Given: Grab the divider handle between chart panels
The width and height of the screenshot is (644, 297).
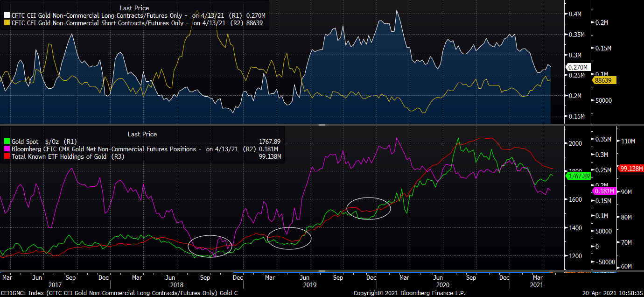Looking at the screenshot, I should [x=322, y=125].
